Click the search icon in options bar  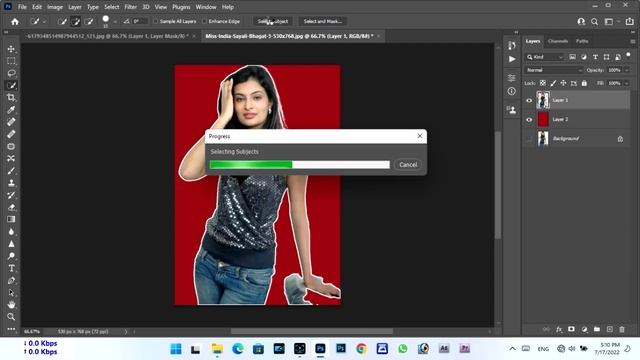pos(595,22)
